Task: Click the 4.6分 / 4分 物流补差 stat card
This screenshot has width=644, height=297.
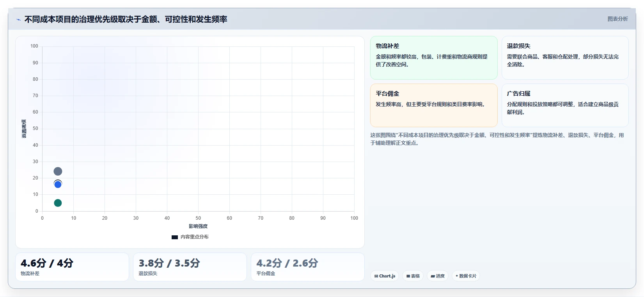Action: [72, 267]
